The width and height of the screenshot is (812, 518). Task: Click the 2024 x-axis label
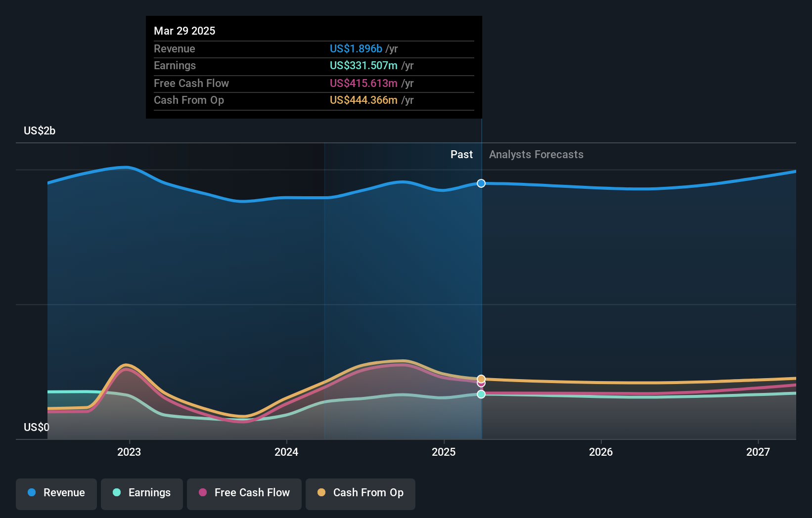pyautogui.click(x=286, y=452)
